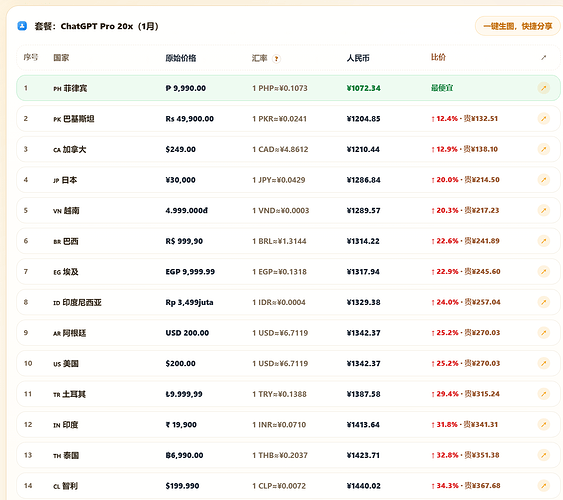Click the Rs 49,900.00 original price
Viewport: 563px width, 500px height.
(190, 119)
